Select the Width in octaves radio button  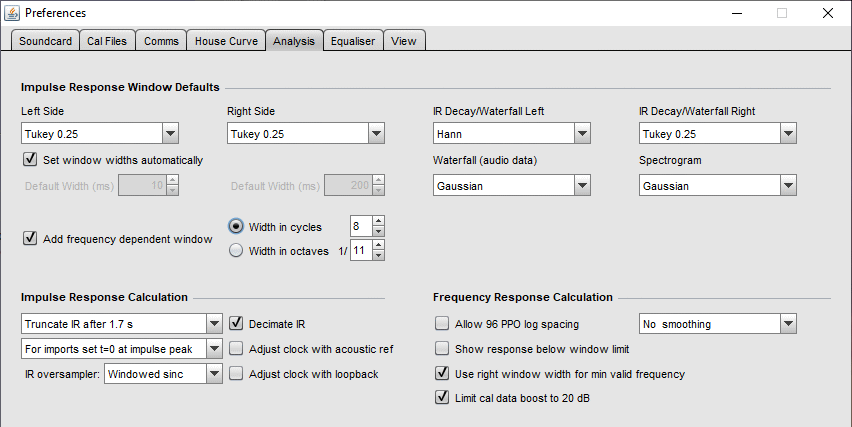click(x=236, y=250)
